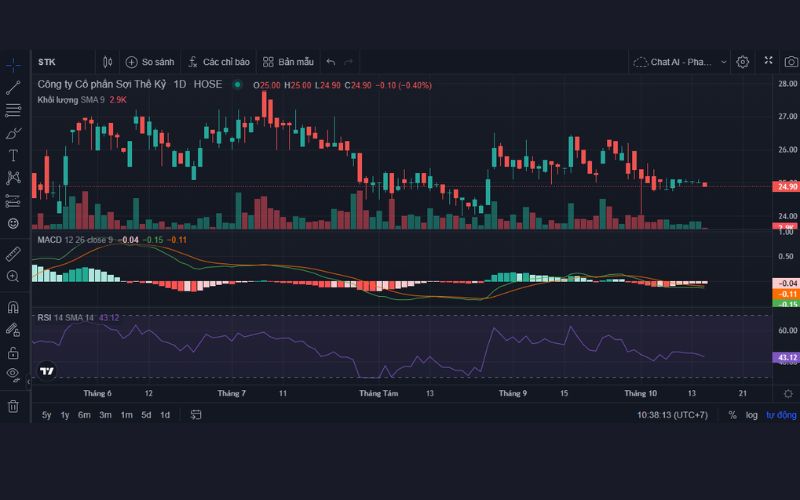Lock all drawing tools

pos(13,353)
